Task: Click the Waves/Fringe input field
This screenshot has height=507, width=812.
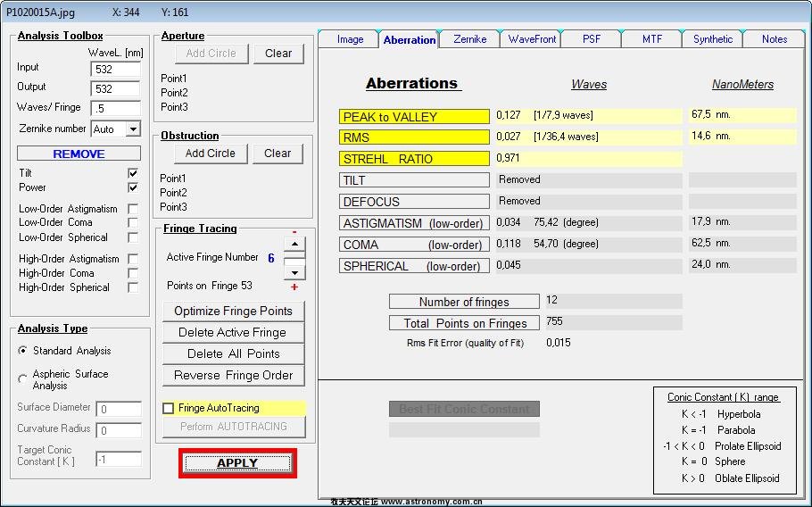Action: (115, 109)
